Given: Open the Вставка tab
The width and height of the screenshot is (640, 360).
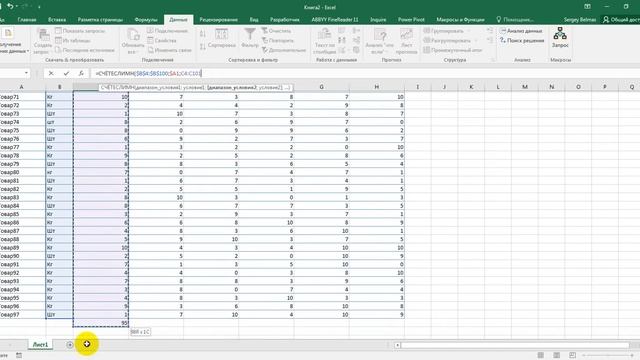Looking at the screenshot, I should (x=57, y=20).
